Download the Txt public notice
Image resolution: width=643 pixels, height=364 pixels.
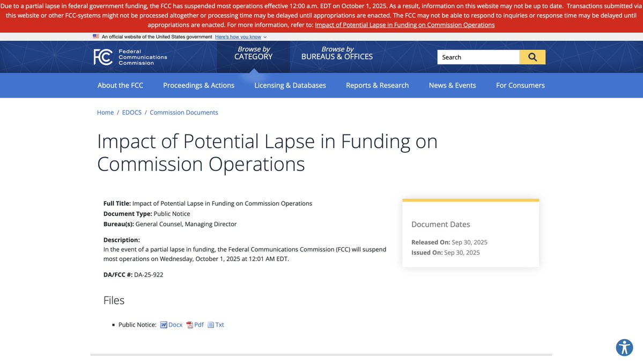pyautogui.click(x=219, y=325)
